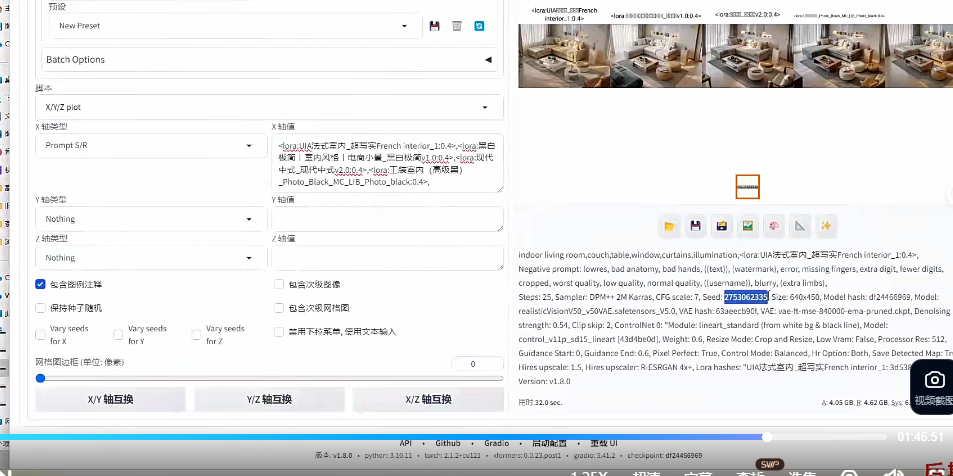Send image to inpaint (palette icon)
The height and width of the screenshot is (476, 953).
tap(774, 226)
